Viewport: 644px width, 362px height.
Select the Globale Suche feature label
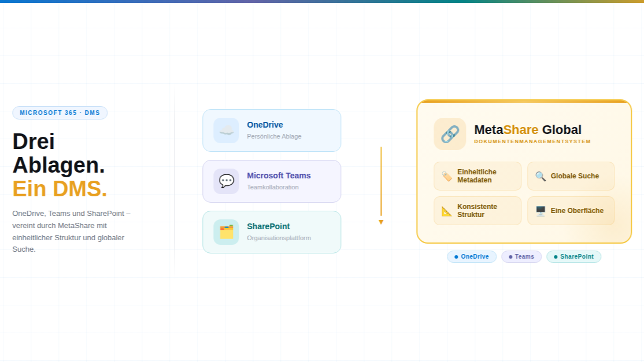(x=575, y=176)
